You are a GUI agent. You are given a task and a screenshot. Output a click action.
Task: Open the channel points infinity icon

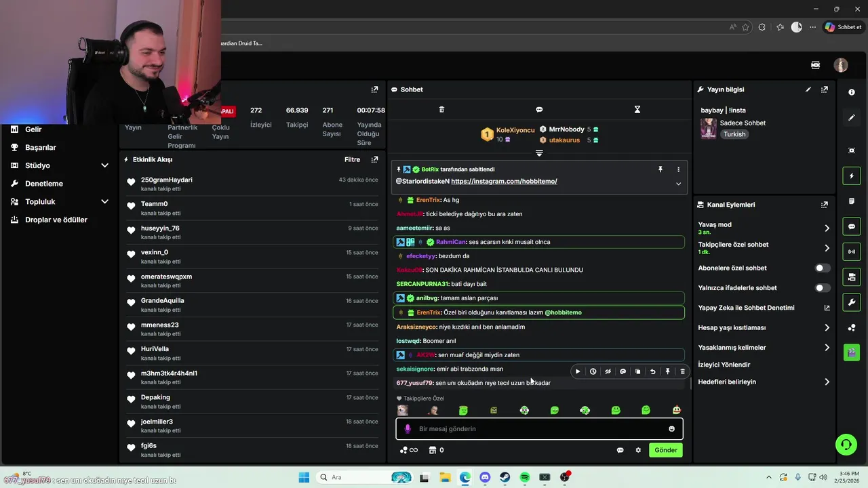coord(408,450)
